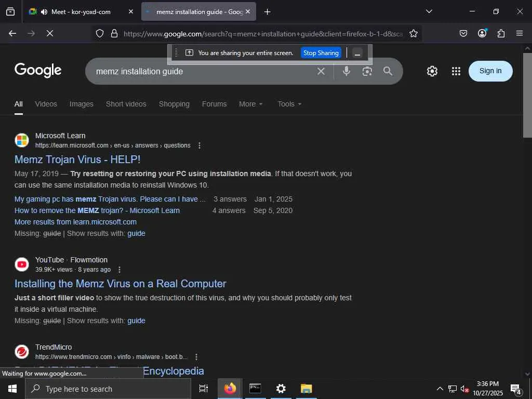Select the All results tab
Viewport: 532px width, 399px height.
tap(19, 104)
